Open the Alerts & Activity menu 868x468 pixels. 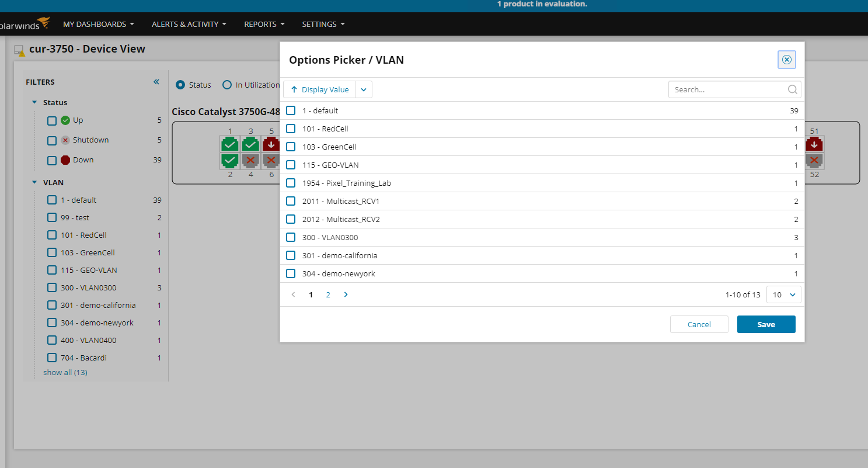(x=189, y=24)
